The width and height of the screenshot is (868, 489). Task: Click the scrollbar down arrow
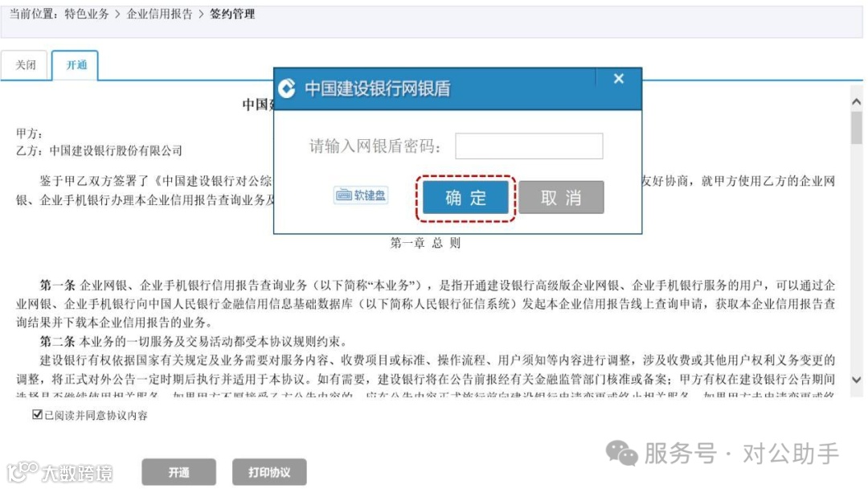[857, 380]
